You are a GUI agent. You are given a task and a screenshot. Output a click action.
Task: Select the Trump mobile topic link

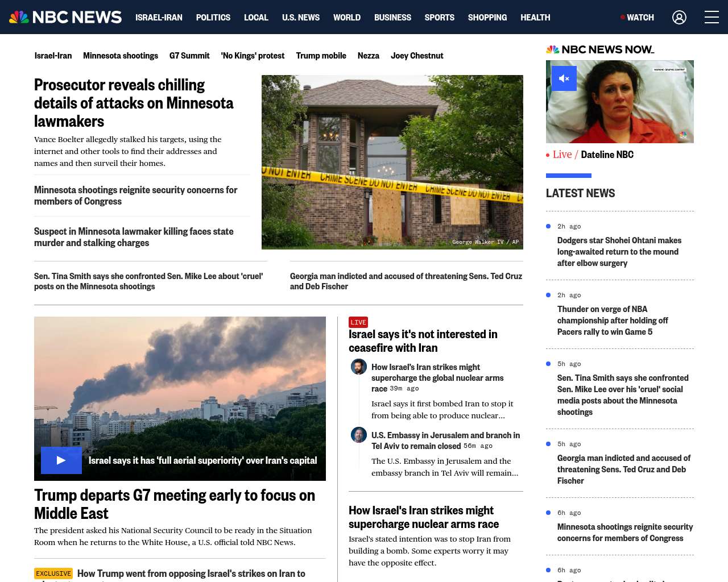click(321, 56)
